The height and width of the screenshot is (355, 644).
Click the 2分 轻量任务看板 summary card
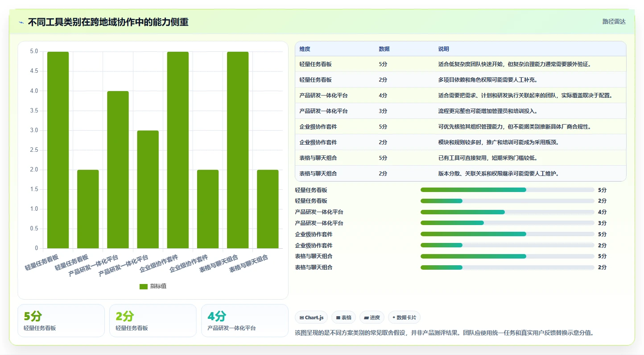coord(153,321)
